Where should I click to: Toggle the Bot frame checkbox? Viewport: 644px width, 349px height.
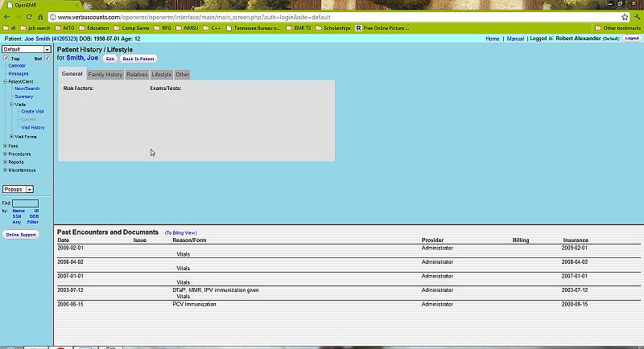click(48, 59)
